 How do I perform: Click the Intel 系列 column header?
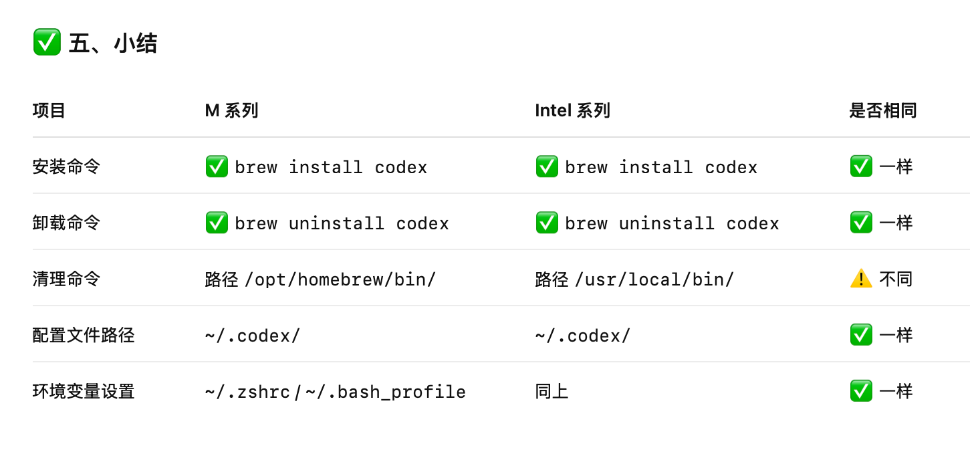click(572, 110)
